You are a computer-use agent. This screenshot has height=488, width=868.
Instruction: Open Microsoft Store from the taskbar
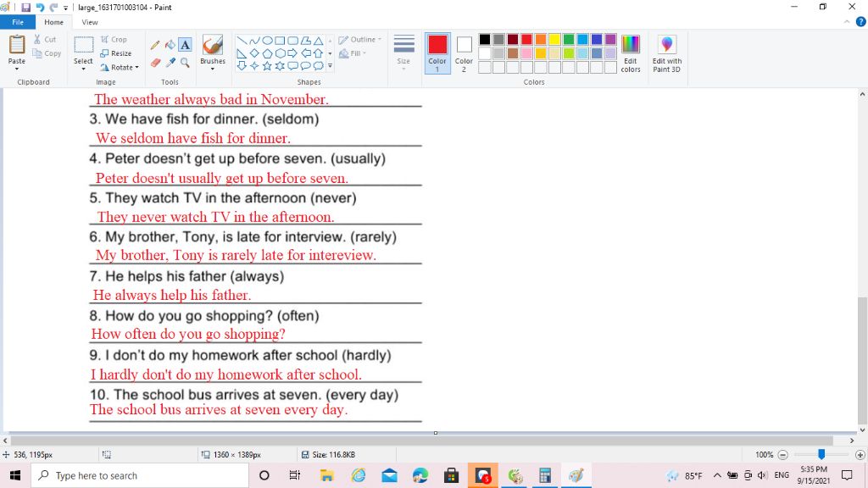452,476
